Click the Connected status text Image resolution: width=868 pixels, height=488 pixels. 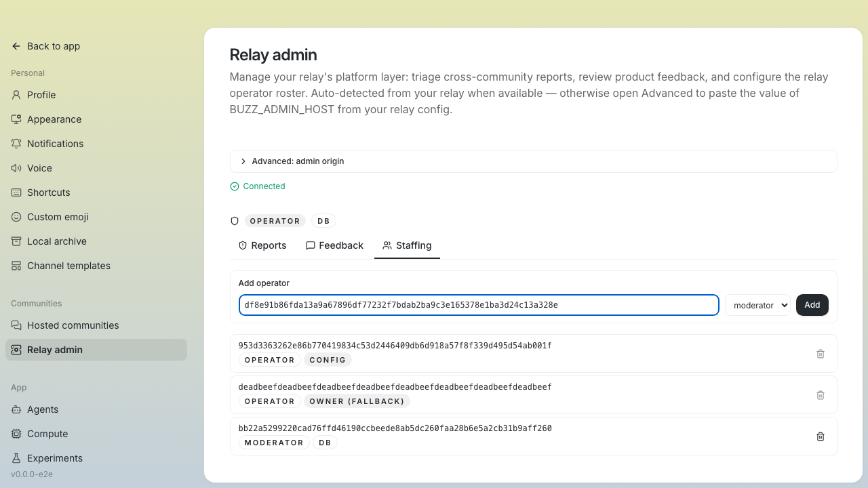click(x=264, y=186)
